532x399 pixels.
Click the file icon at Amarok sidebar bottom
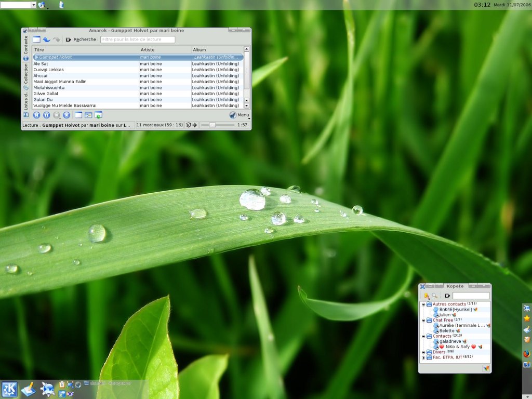[26, 115]
